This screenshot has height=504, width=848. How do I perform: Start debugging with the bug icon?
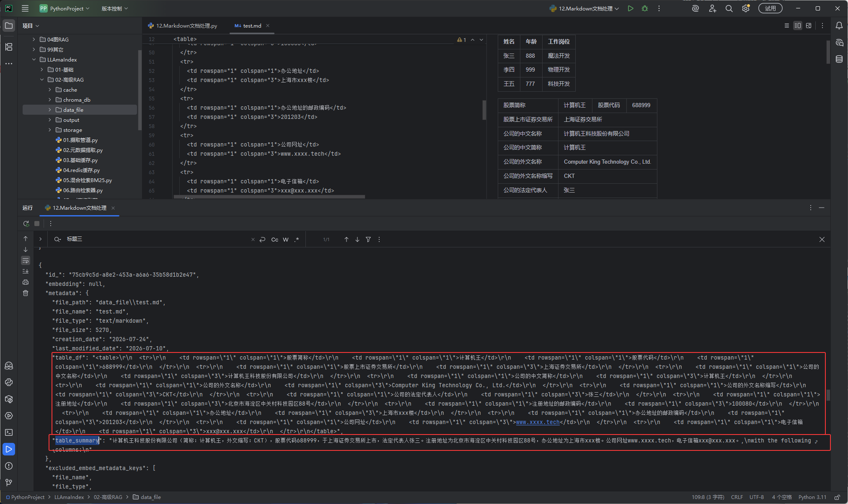[645, 8]
